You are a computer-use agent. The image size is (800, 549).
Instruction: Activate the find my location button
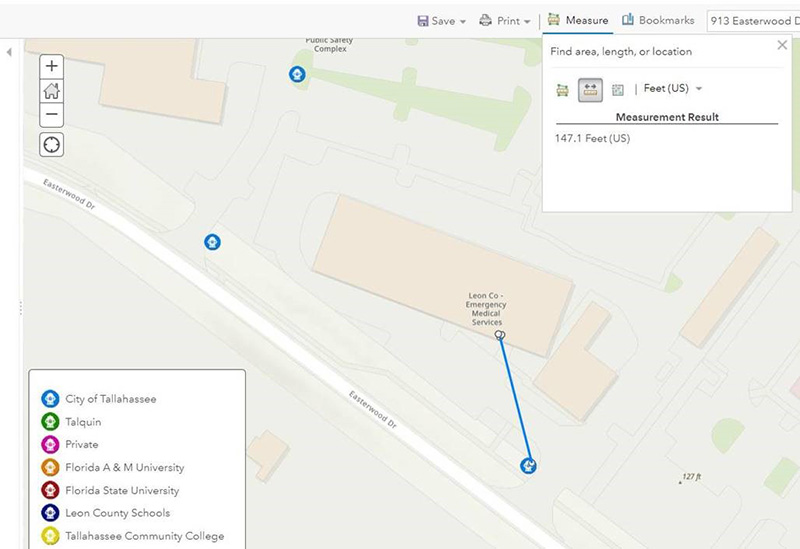[x=52, y=145]
